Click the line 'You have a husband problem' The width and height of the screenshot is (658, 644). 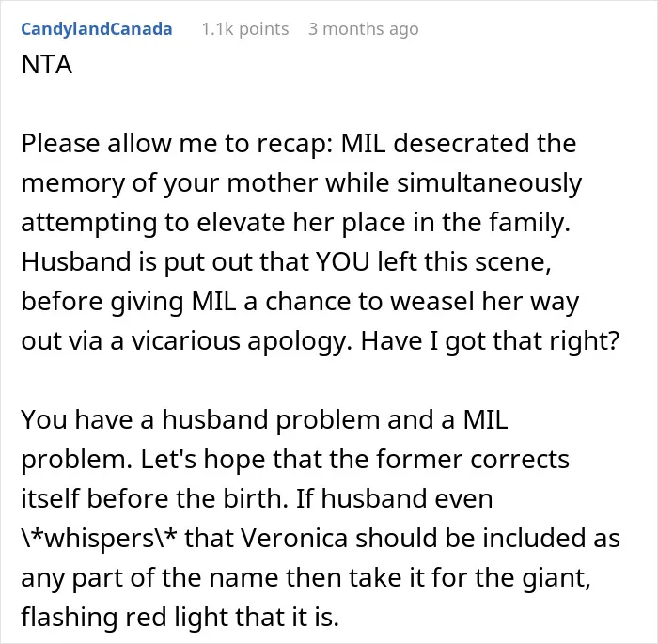(x=264, y=419)
